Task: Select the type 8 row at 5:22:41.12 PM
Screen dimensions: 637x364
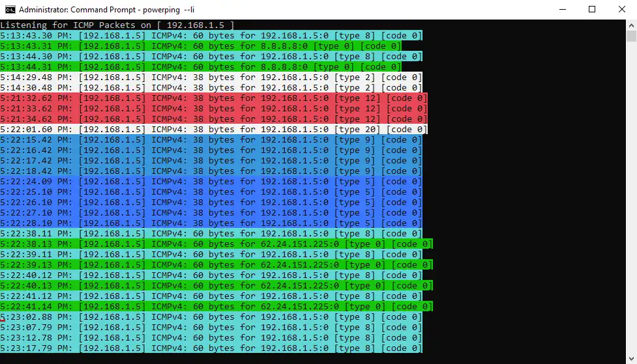Action: pos(211,296)
